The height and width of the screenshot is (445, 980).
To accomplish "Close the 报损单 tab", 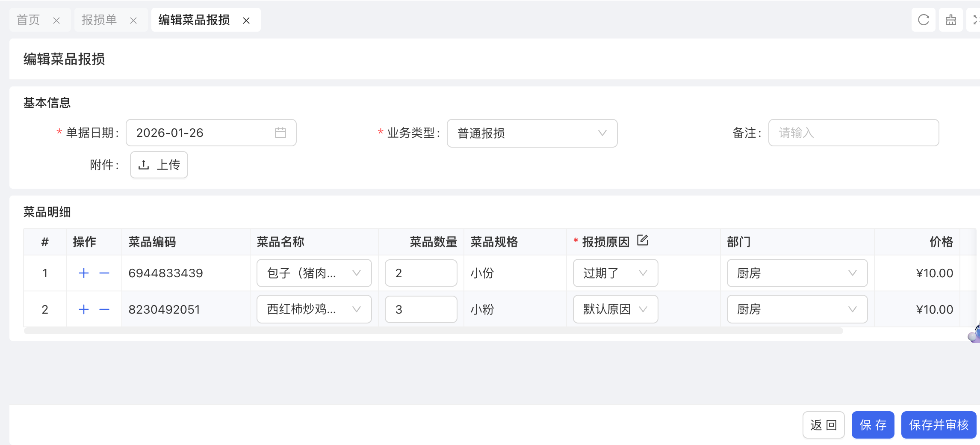I will (x=133, y=21).
